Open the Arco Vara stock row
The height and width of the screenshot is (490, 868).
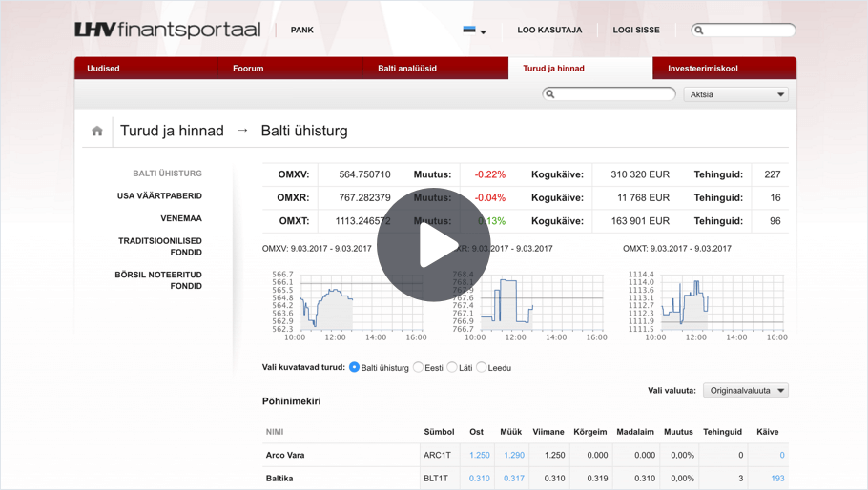526,455
